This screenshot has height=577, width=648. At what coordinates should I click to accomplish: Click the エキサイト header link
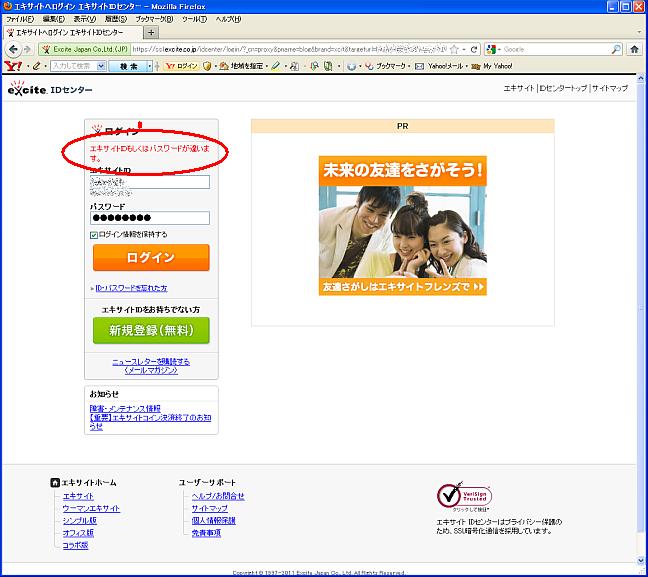(519, 88)
